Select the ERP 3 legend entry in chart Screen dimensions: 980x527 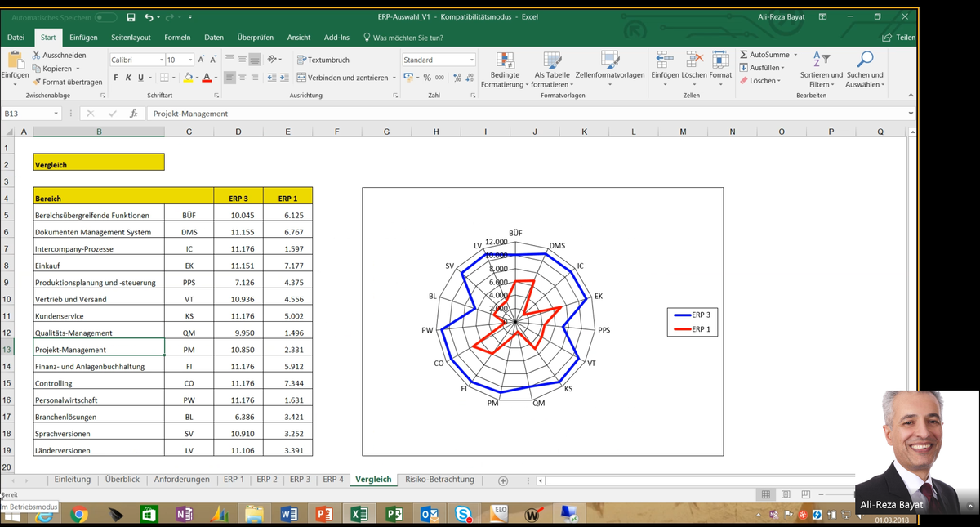pyautogui.click(x=693, y=315)
